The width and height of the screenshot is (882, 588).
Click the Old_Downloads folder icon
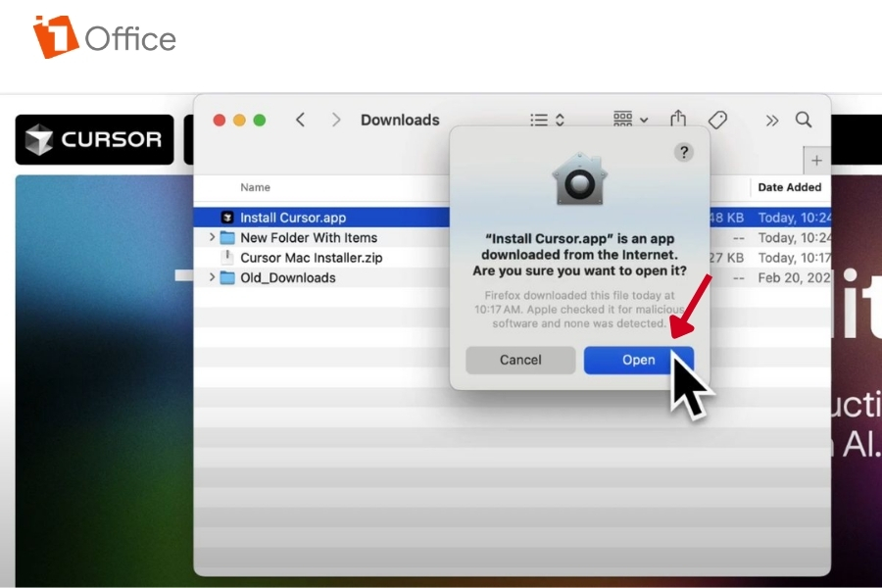click(x=227, y=277)
